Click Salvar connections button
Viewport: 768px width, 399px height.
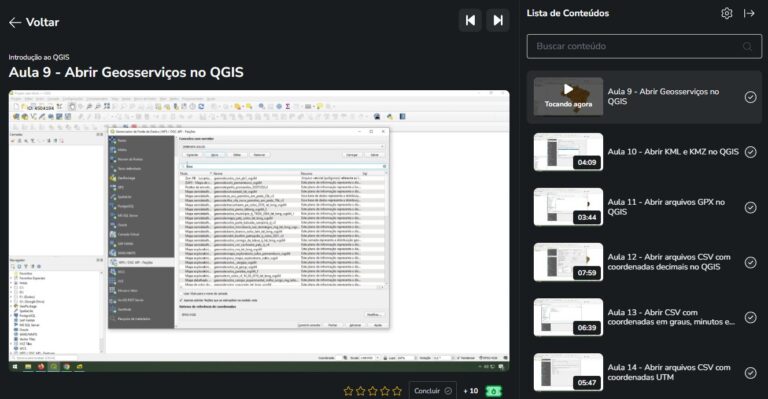374,155
